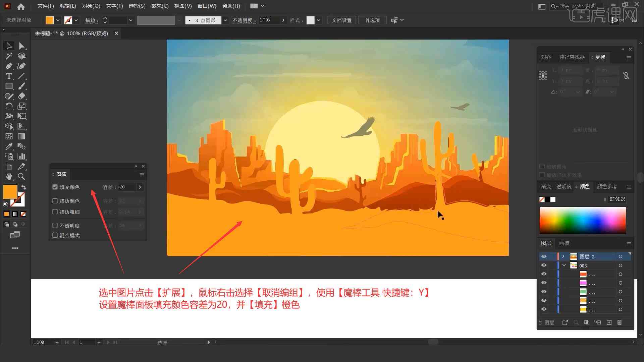Expand 图层 2 layer group
The width and height of the screenshot is (644, 362).
tap(562, 256)
